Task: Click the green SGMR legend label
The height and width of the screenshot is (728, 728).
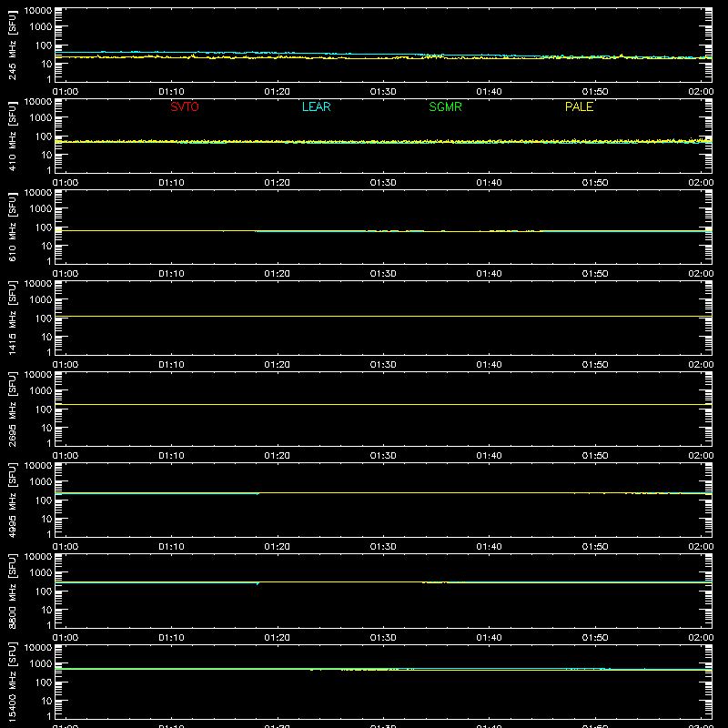Action: [445, 106]
